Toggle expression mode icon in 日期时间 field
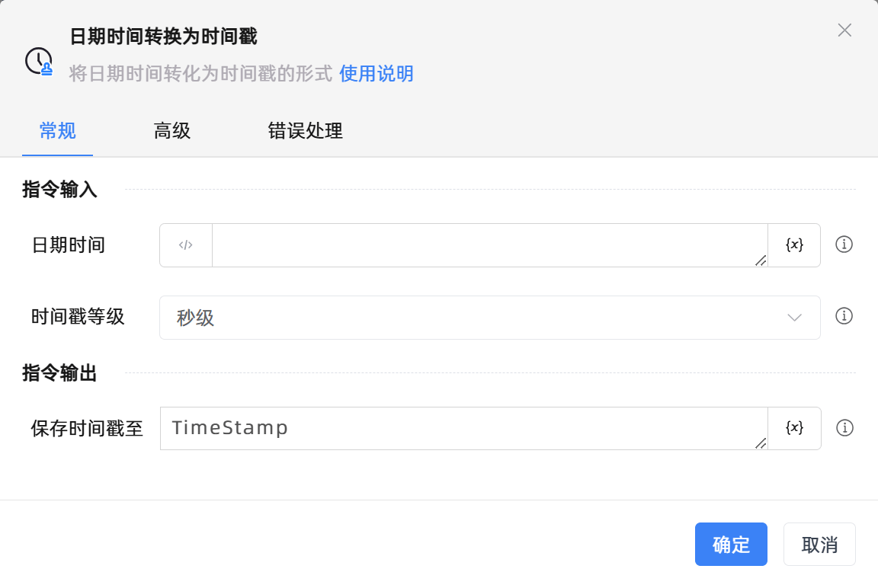Viewport: 878px width, 588px height. pos(186,245)
